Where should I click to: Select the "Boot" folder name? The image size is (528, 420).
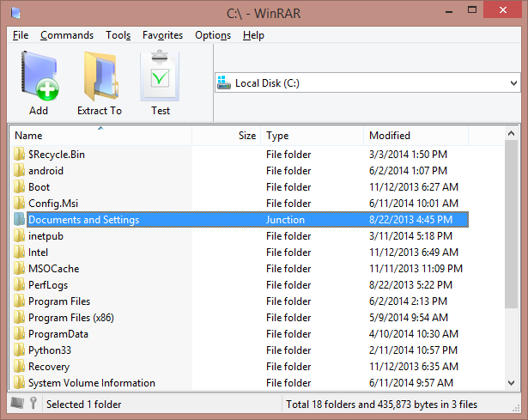tap(39, 187)
